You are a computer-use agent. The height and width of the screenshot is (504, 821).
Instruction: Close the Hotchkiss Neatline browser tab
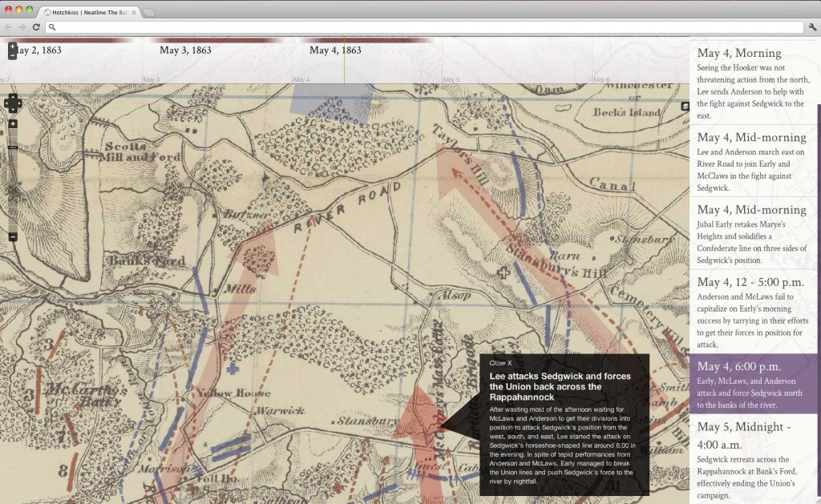tap(134, 12)
